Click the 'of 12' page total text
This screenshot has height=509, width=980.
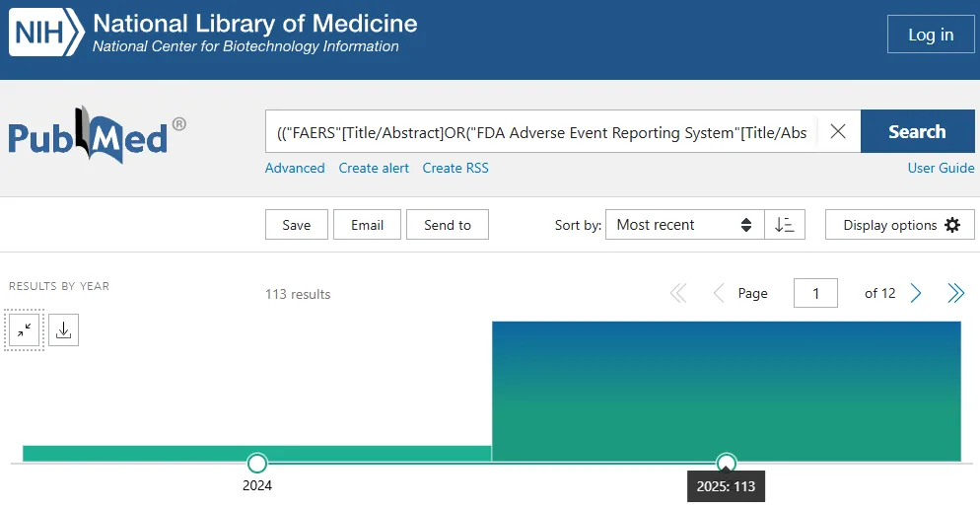880,293
